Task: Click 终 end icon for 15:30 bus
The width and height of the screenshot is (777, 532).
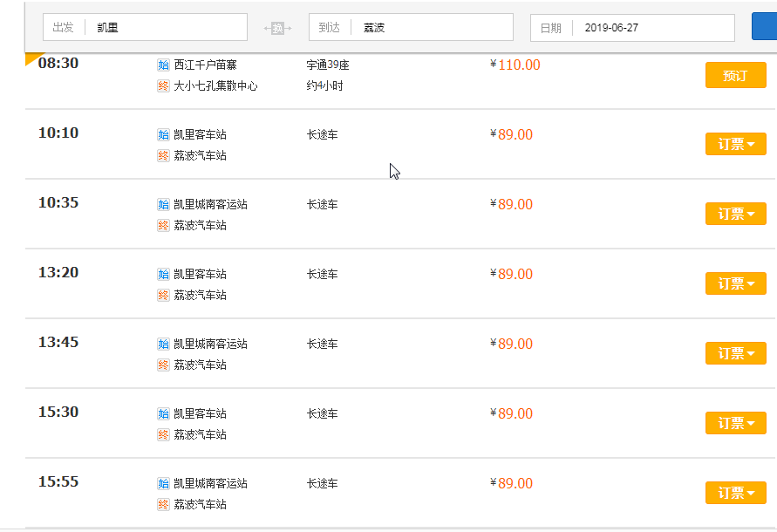Action: point(163,435)
